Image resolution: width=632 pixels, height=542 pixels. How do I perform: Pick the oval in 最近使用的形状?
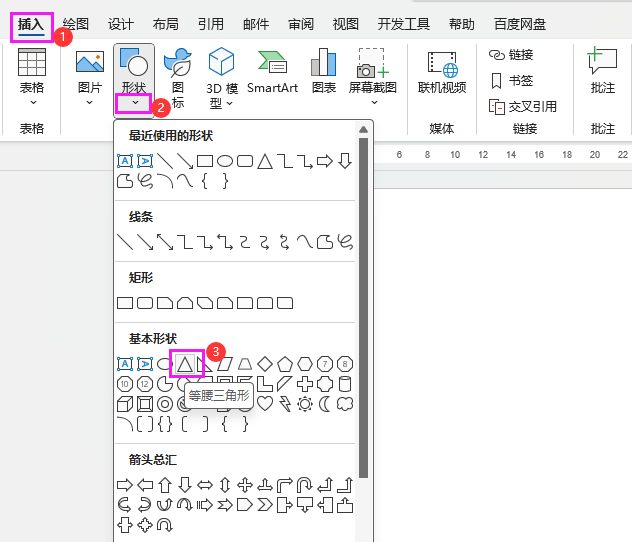click(x=225, y=161)
